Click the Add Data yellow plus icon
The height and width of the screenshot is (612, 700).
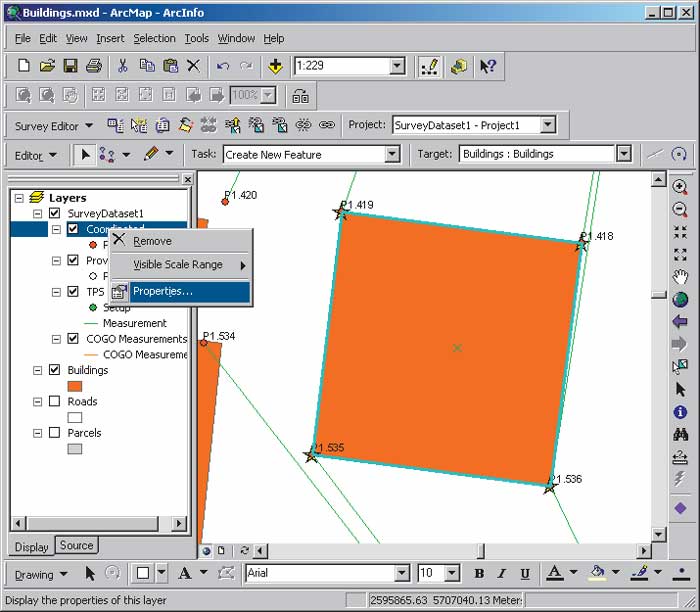[x=275, y=66]
